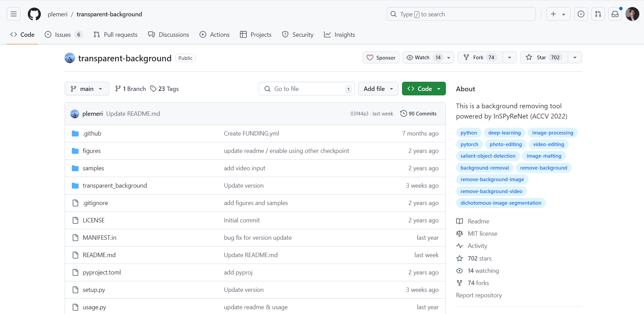The image size is (644, 314).
Task: Open your profile avatar menu
Action: [x=632, y=14]
